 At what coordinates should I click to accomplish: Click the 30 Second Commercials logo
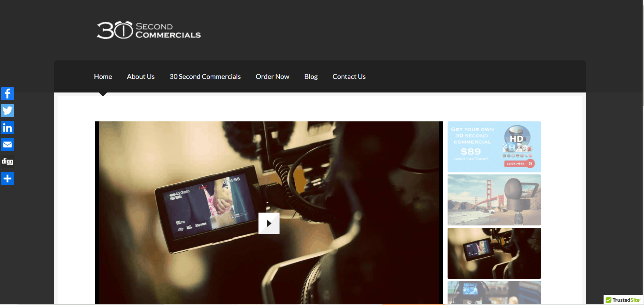tap(149, 31)
